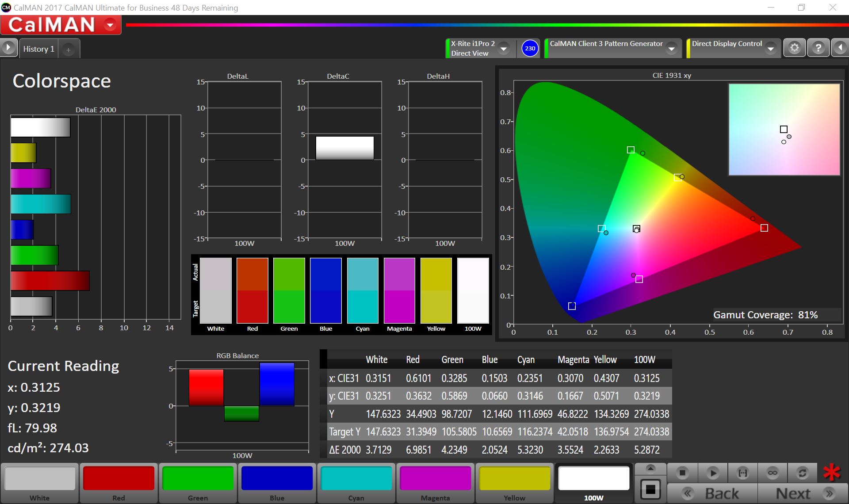Click the continuous read infinity icon

pyautogui.click(x=773, y=473)
